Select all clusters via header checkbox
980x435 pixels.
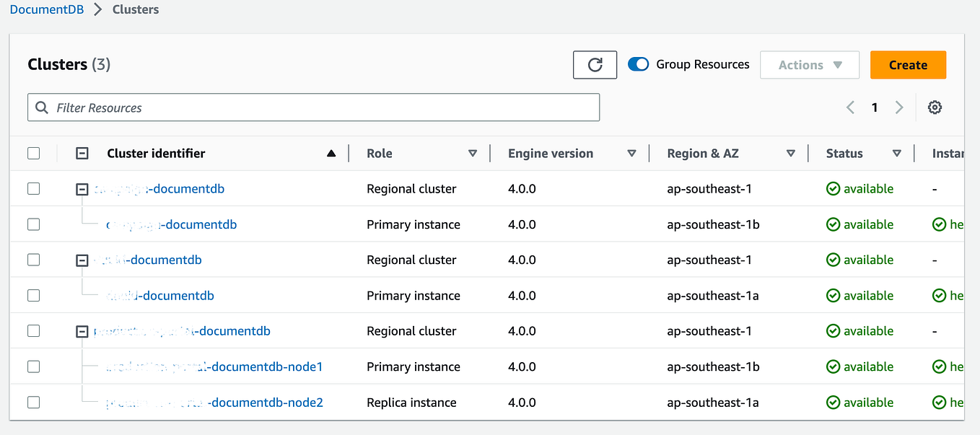coord(33,153)
